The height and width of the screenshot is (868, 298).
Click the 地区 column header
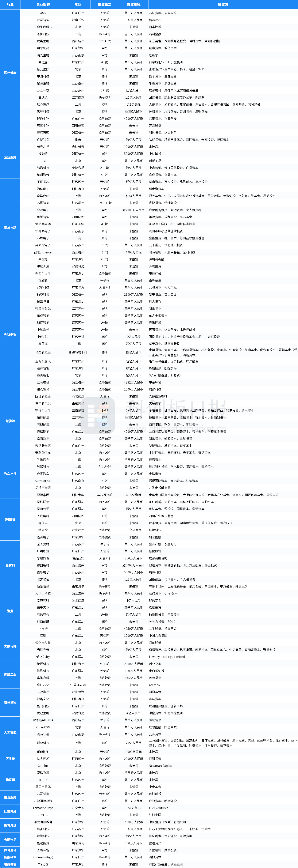[78, 4]
